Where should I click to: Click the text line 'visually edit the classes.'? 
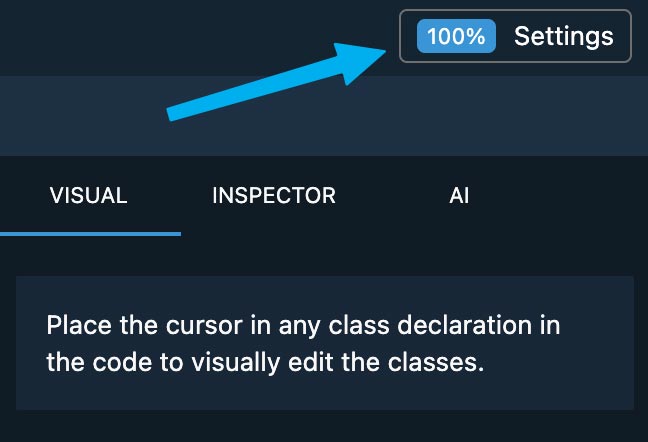click(337, 362)
